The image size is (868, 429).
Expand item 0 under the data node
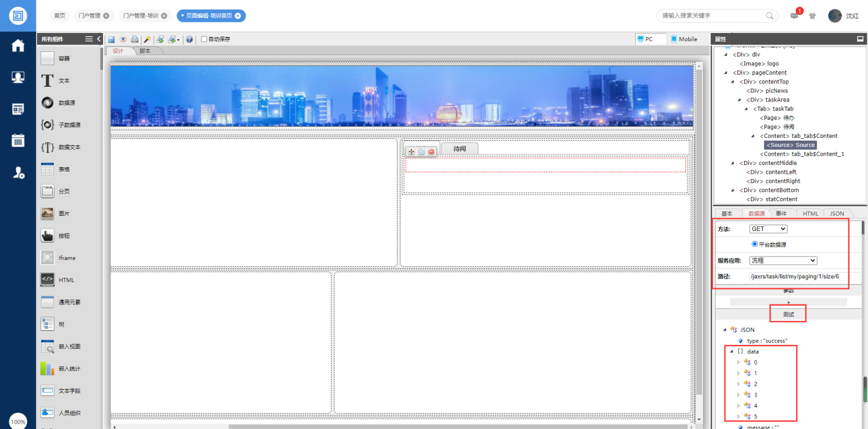coord(738,362)
